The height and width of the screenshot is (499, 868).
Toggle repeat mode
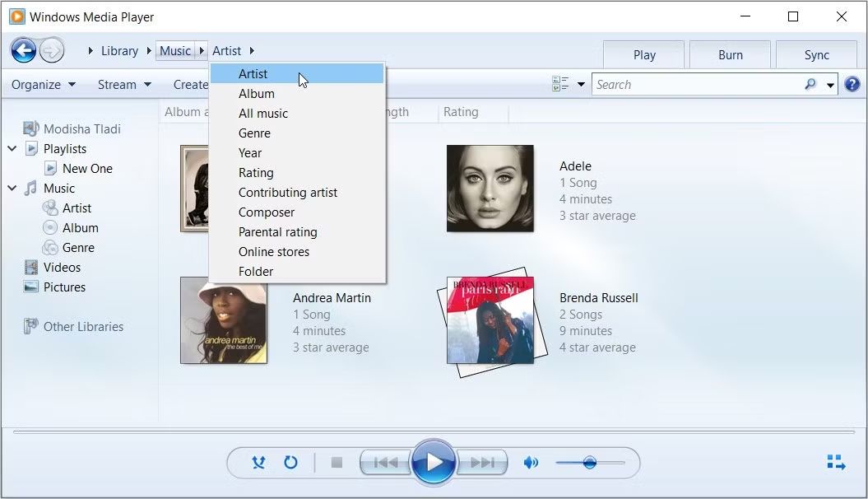[x=290, y=463]
